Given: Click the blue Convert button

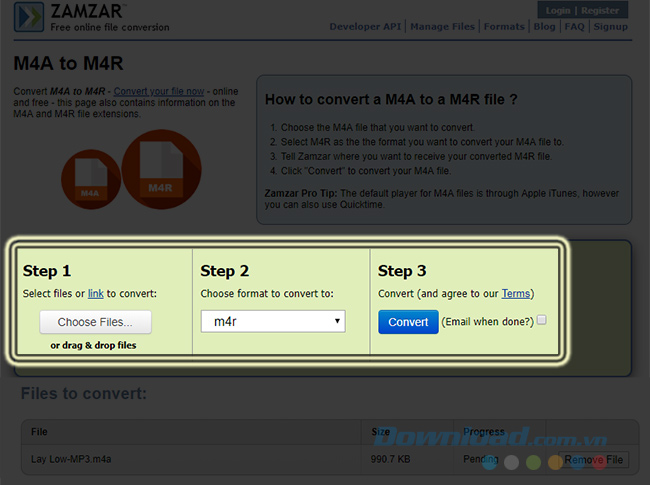Looking at the screenshot, I should click(x=408, y=322).
